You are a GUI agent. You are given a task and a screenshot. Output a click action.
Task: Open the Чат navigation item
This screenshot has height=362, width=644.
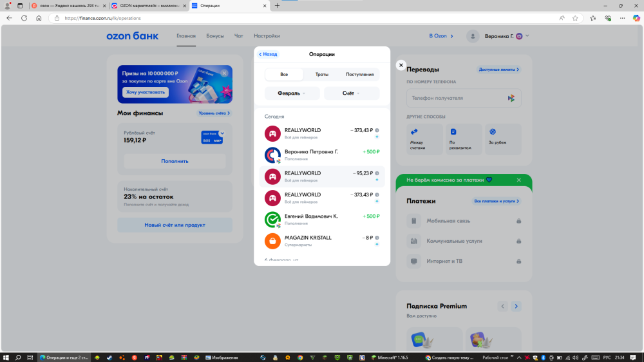coord(239,35)
